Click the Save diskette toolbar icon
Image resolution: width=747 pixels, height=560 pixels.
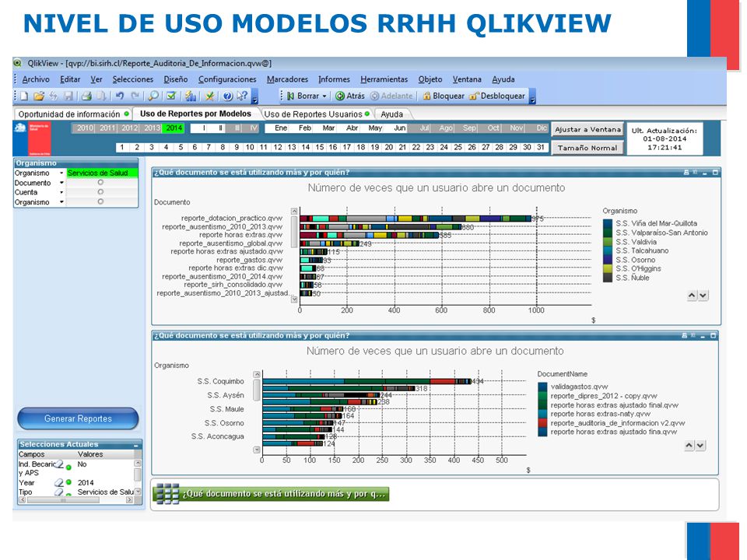point(68,96)
